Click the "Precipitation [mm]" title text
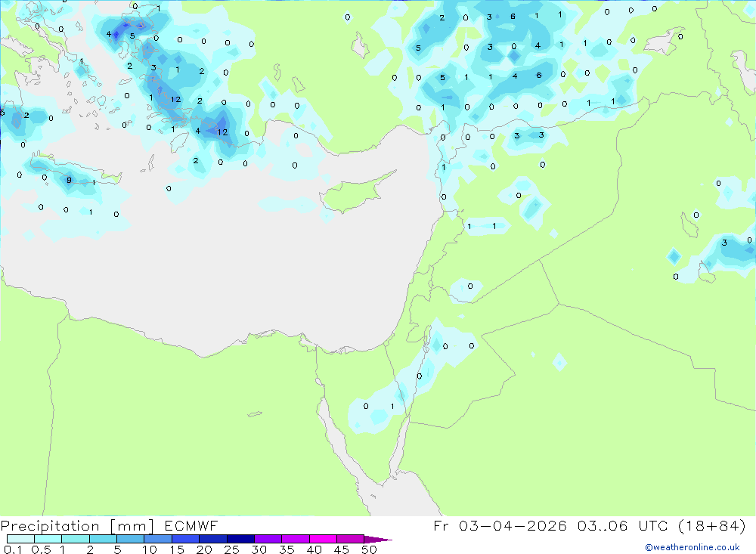 (77, 526)
